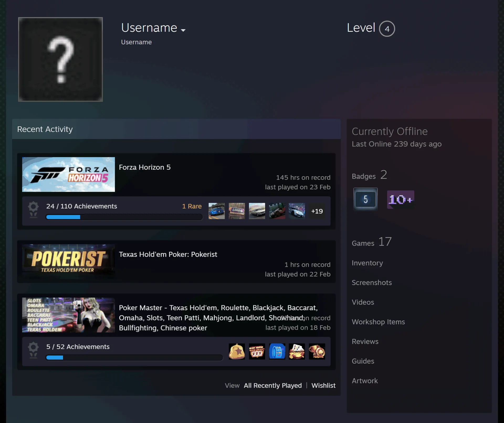Open Texas Hold'em Poker: Pokerist title

(168, 254)
